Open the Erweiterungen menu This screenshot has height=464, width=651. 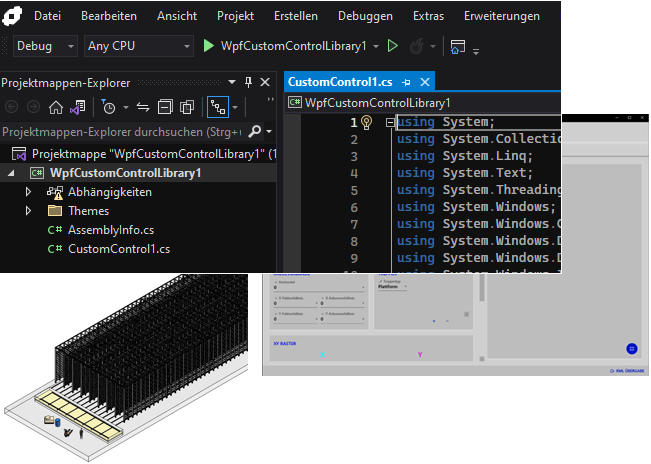click(501, 16)
